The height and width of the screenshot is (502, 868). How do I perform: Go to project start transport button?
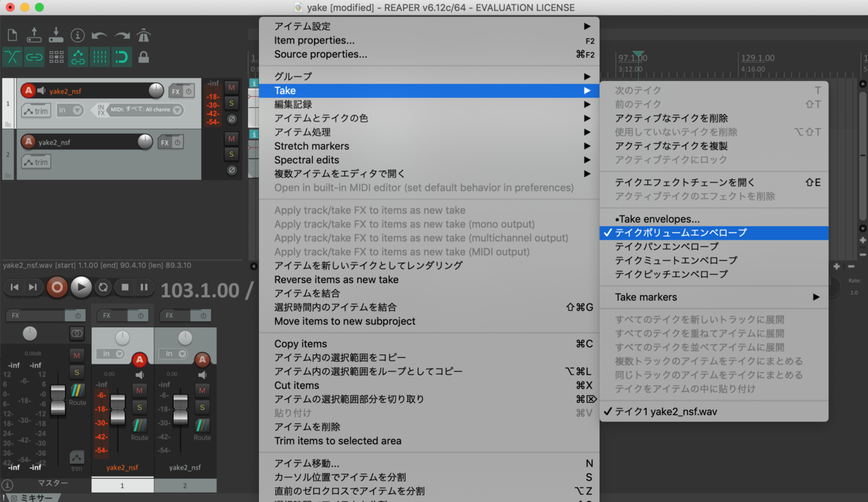[12, 287]
